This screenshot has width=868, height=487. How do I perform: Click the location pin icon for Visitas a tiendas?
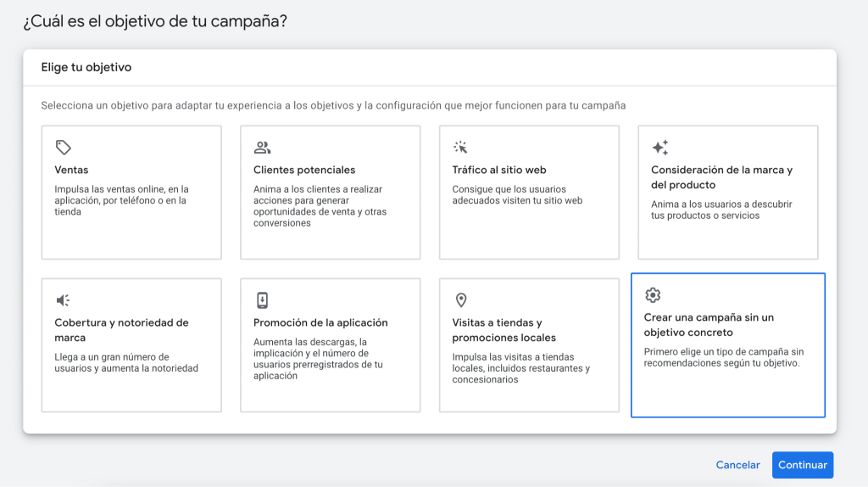[x=460, y=300]
